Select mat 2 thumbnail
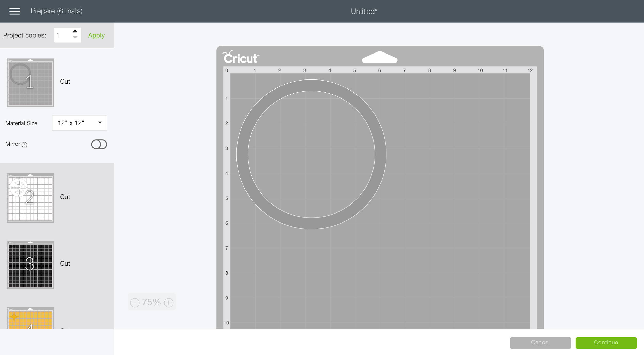The image size is (644, 355). click(x=30, y=198)
